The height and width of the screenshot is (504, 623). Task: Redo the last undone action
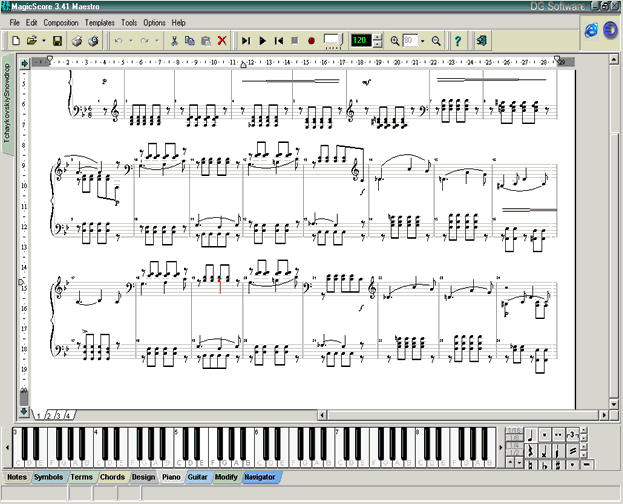tap(144, 41)
